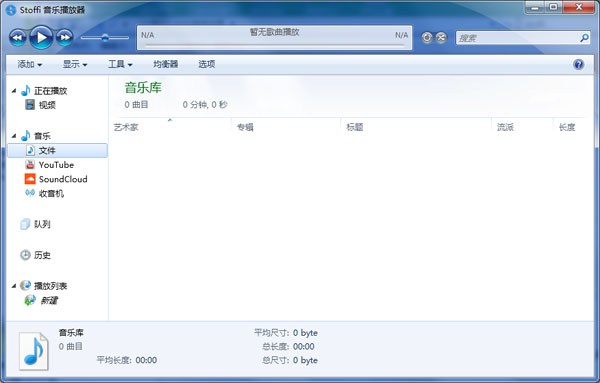The width and height of the screenshot is (600, 383).
Task: Sort by the 流派 column header
Action: 505,127
